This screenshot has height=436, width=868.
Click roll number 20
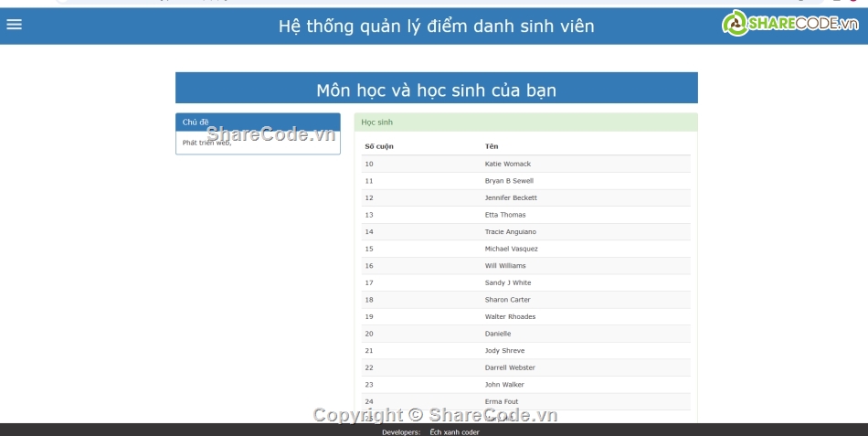tap(369, 334)
